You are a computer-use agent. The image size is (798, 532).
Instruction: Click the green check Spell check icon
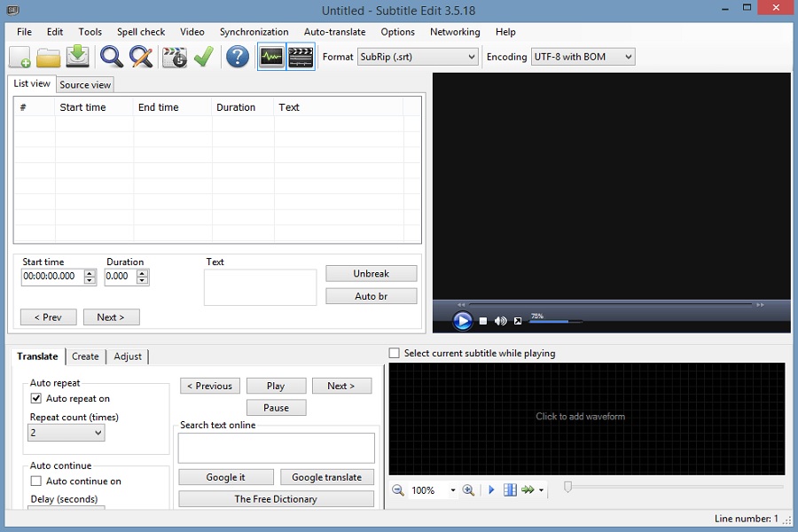tap(204, 57)
